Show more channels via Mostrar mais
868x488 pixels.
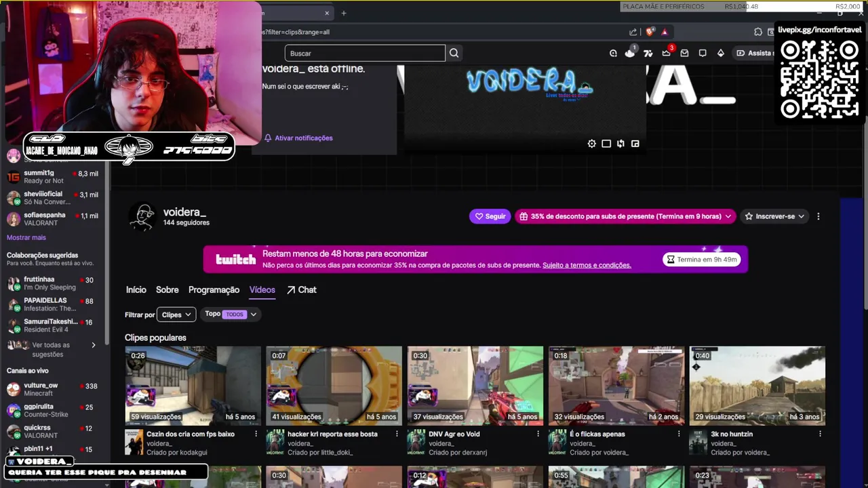tap(26, 237)
